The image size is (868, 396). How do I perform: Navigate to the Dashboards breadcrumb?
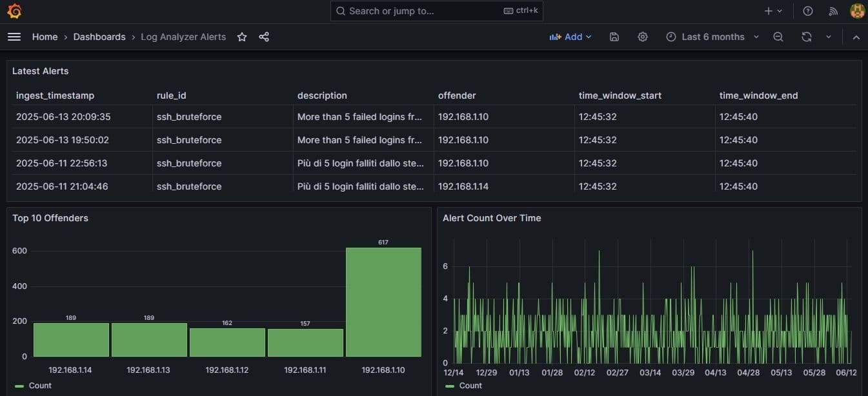[x=99, y=37]
